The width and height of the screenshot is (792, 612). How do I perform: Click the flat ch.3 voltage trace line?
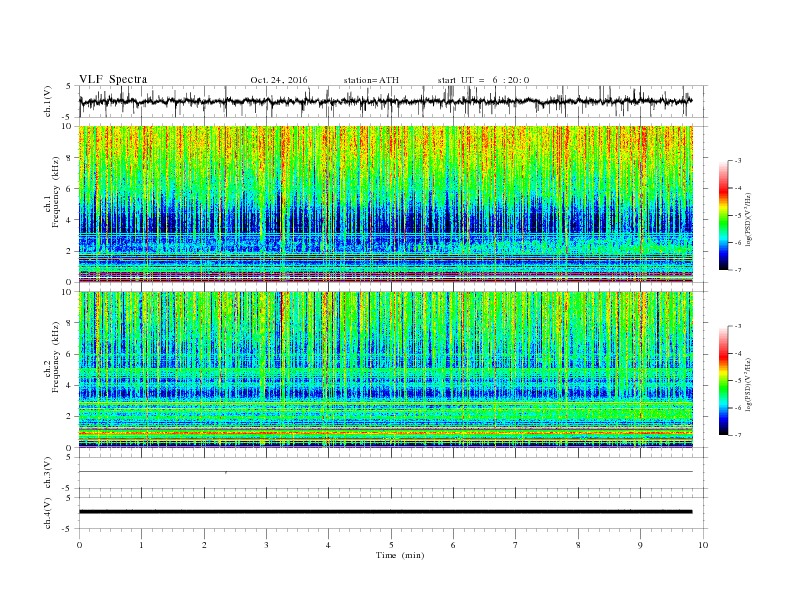pos(385,472)
